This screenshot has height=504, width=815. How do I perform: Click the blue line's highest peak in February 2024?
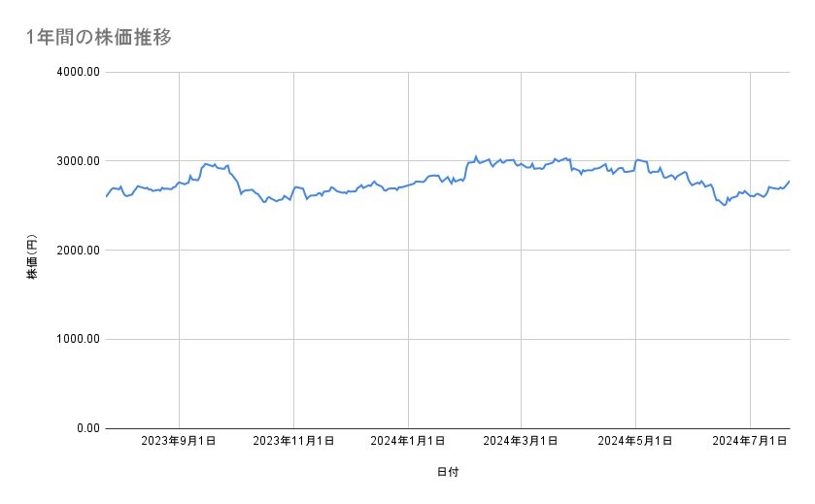click(x=475, y=155)
